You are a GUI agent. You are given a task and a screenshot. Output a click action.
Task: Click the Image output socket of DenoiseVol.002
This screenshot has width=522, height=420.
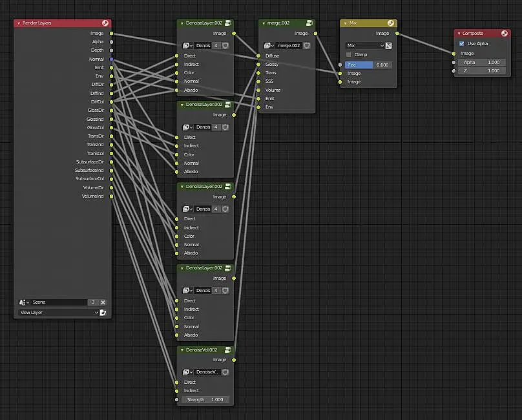234,360
